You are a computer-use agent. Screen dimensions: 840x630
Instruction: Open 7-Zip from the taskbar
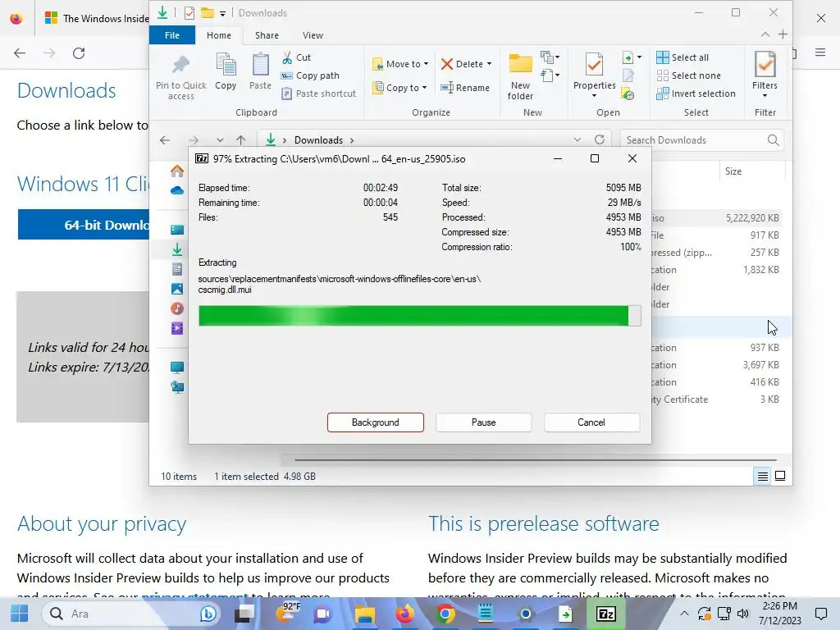coord(605,614)
